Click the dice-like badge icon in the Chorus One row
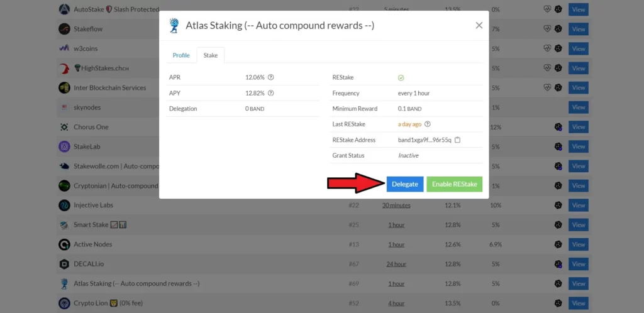Image resolution: width=644 pixels, height=313 pixels. [558, 127]
